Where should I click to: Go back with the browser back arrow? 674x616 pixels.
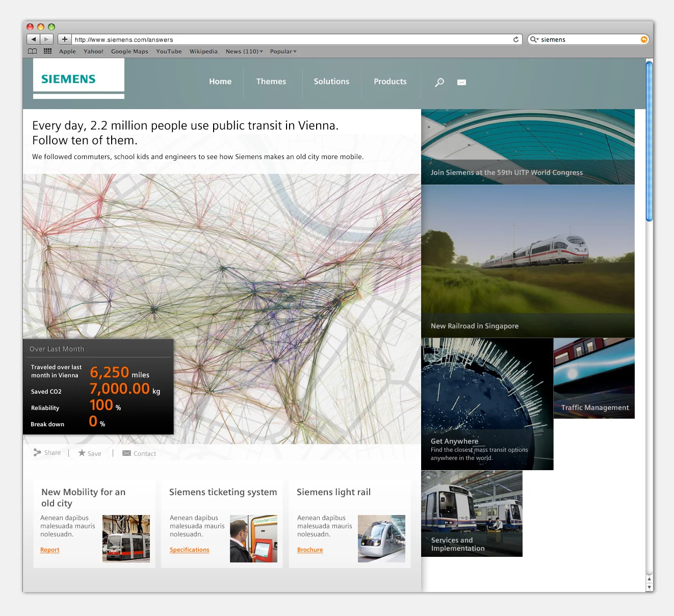coord(33,39)
